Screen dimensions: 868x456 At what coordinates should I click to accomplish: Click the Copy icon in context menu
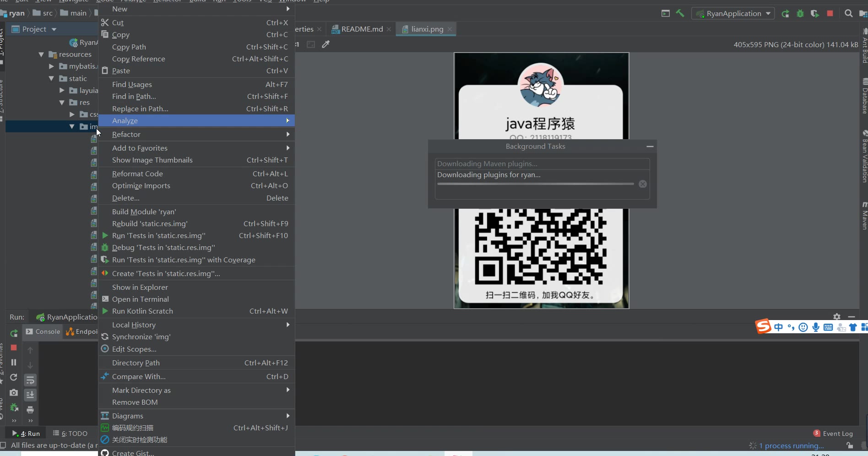pos(105,34)
